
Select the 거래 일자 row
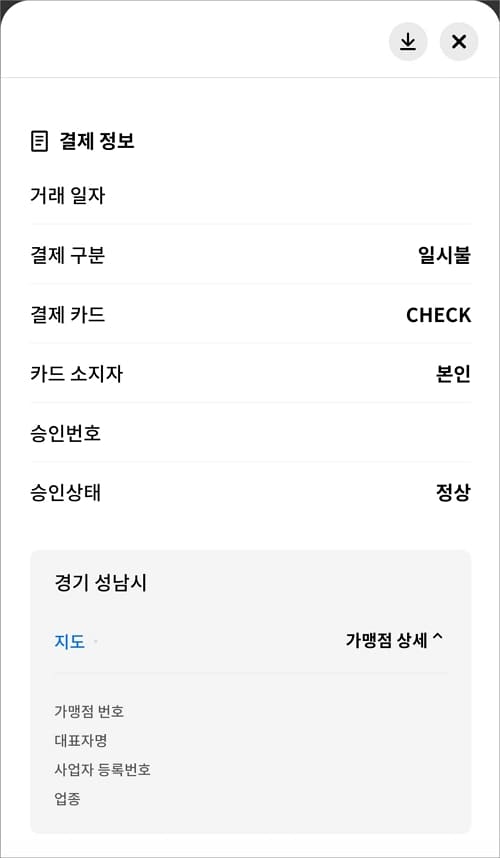[x=251, y=195]
